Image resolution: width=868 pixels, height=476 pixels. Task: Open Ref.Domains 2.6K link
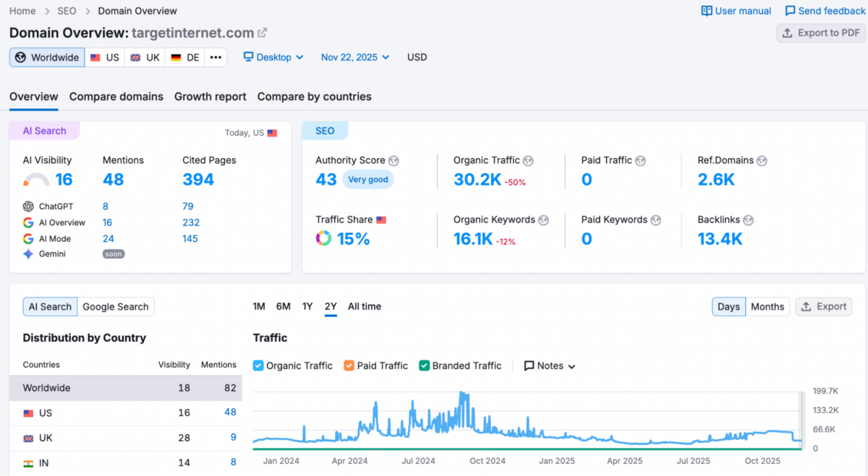click(x=716, y=179)
